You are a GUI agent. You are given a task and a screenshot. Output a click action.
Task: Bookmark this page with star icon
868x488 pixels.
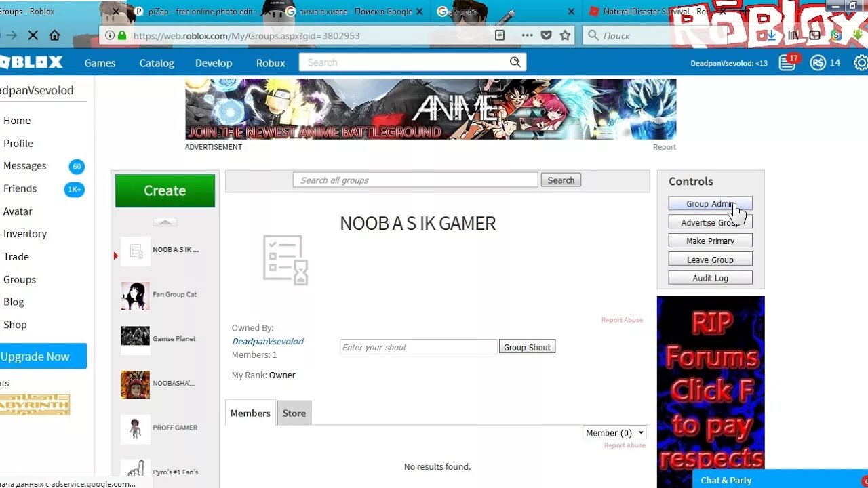565,35
